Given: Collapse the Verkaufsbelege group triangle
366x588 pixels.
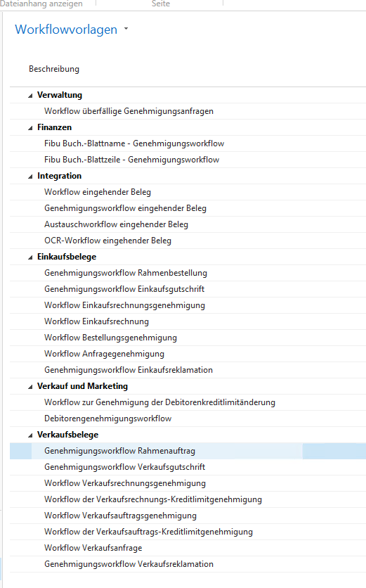Looking at the screenshot, I should (x=30, y=435).
